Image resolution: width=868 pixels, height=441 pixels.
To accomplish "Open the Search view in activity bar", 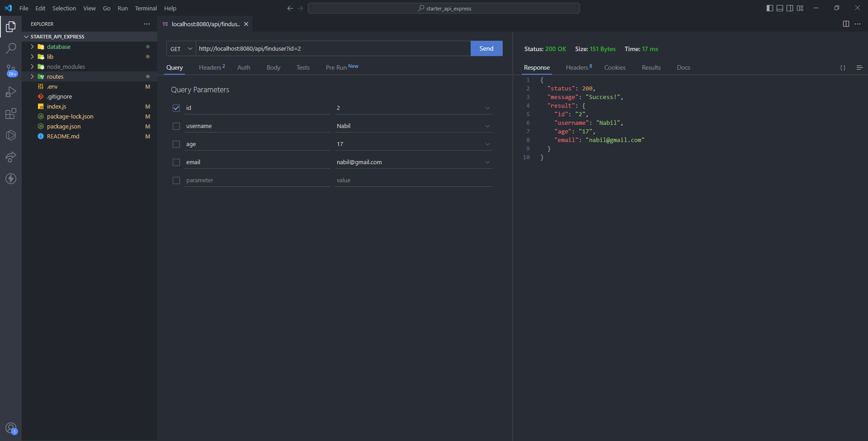I will pyautogui.click(x=11, y=48).
